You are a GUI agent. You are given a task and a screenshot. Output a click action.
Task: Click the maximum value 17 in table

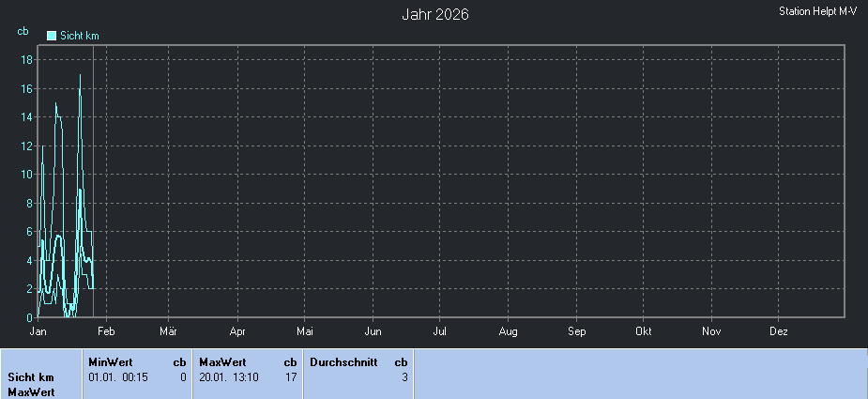click(x=291, y=376)
